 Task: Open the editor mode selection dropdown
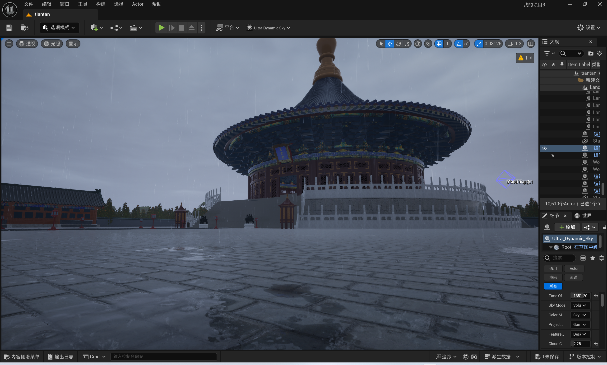pos(59,28)
